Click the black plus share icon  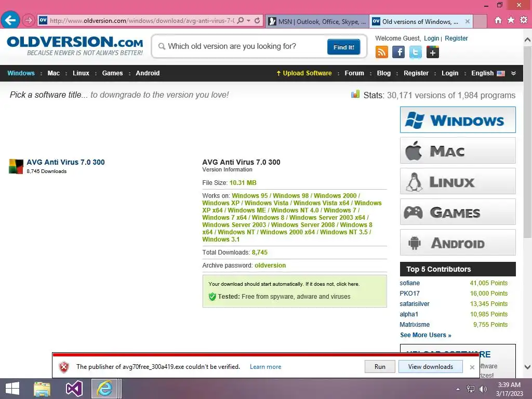(433, 52)
